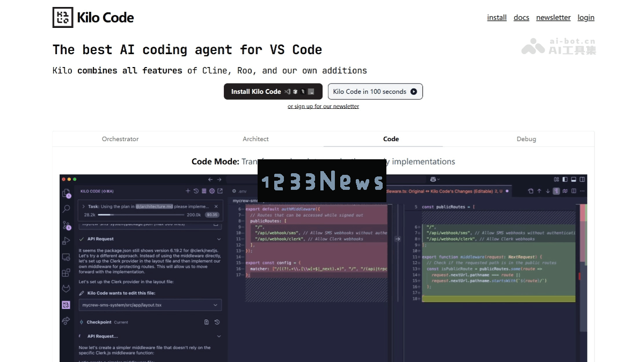Close the current task with X

[216, 206]
